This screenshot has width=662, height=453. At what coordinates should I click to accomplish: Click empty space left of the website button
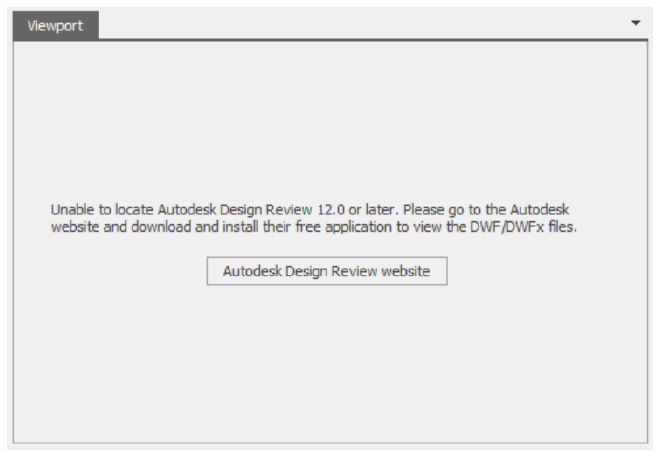click(x=110, y=271)
